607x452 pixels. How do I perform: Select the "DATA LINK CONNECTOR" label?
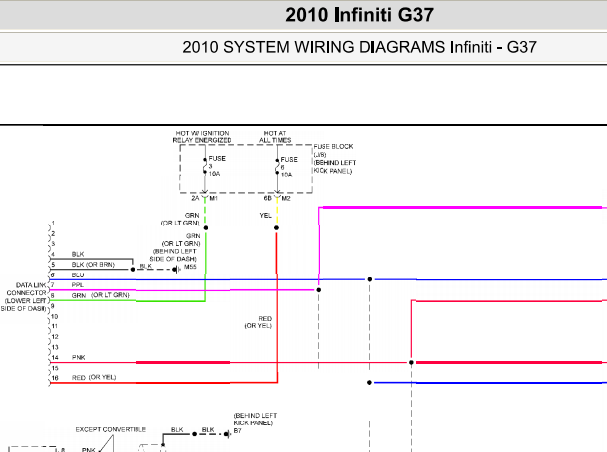[27, 289]
